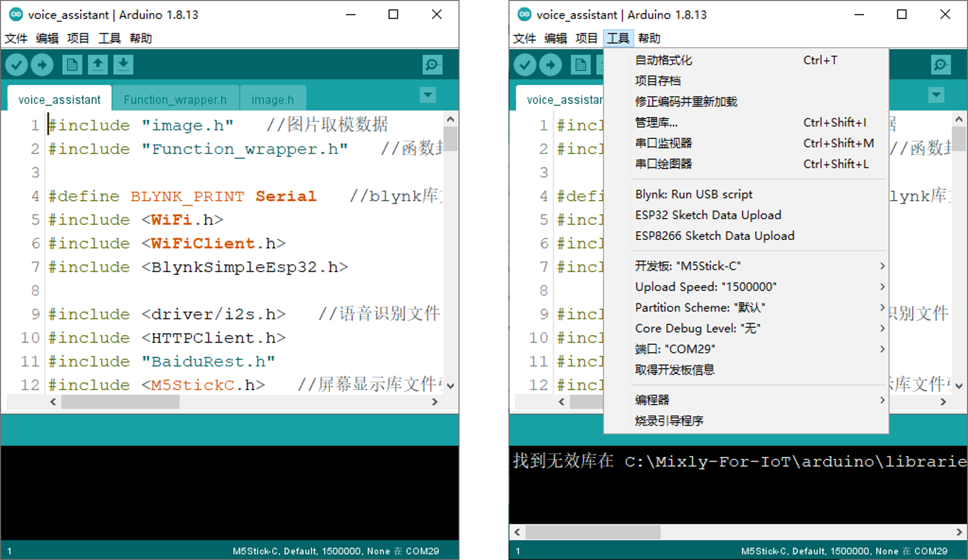Maximize the left Arduino window
Image resolution: width=968 pixels, height=560 pixels.
(x=393, y=14)
